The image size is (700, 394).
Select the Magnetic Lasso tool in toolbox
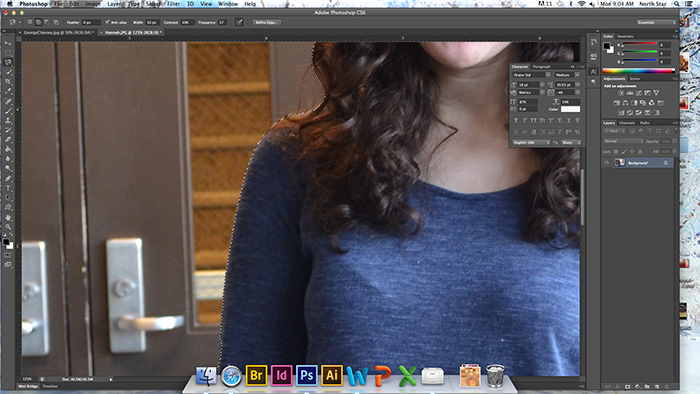coord(8,62)
